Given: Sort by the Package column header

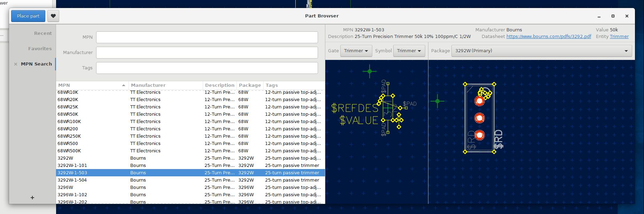Looking at the screenshot, I should [x=250, y=85].
